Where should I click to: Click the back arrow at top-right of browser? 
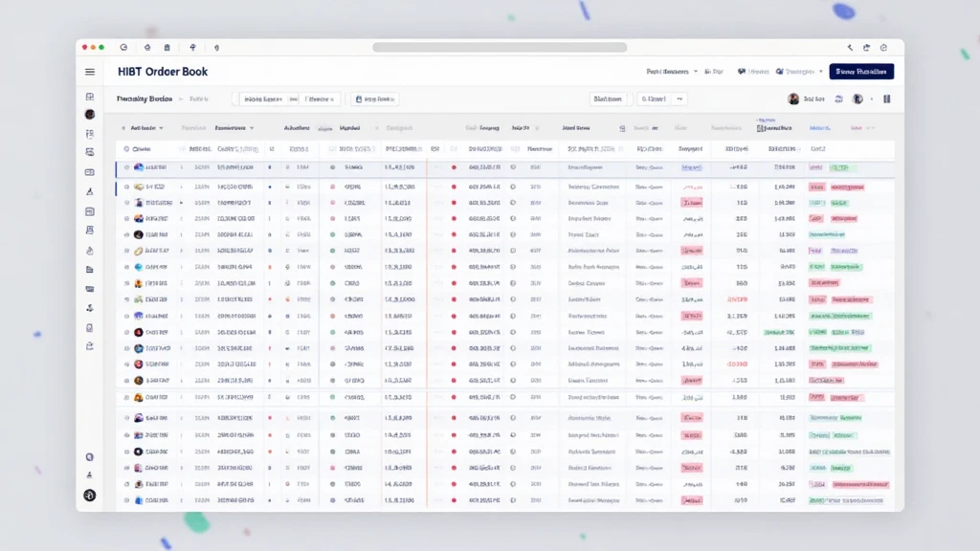850,47
